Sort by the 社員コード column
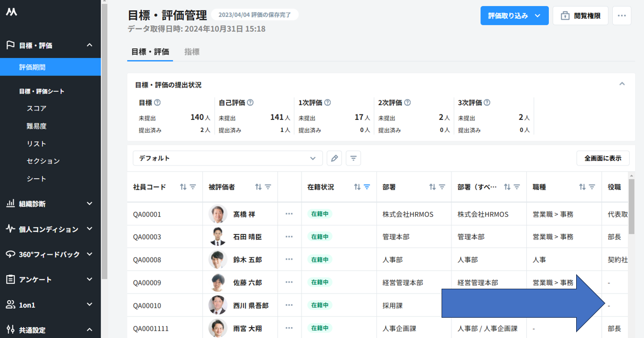 [183, 187]
